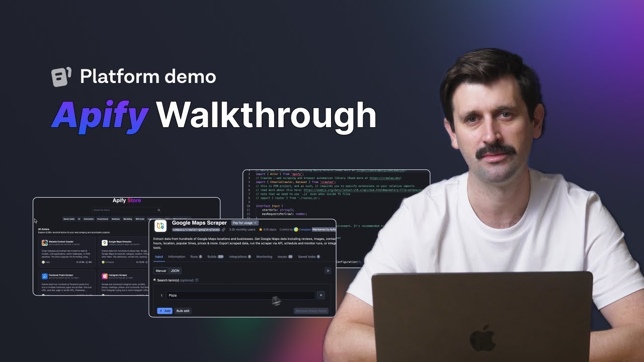Go to the Integrations tab

[x=240, y=256]
